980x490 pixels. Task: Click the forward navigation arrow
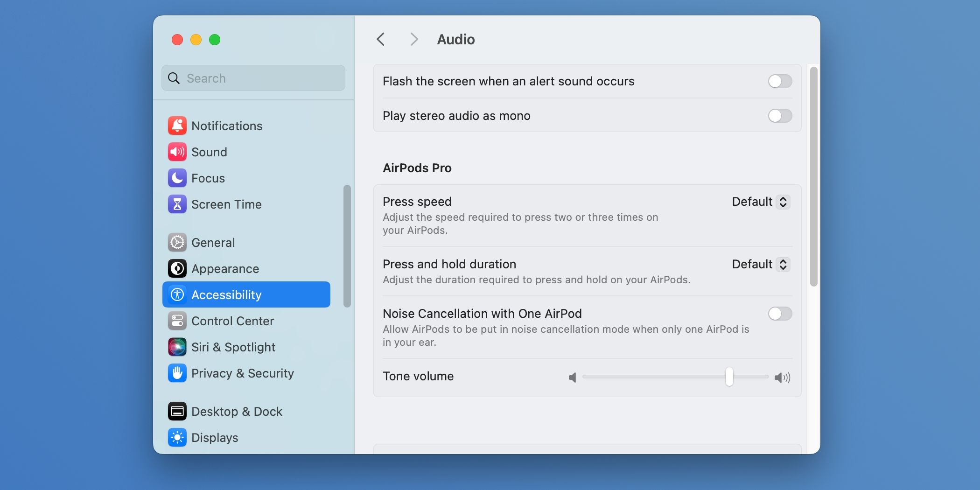tap(414, 39)
